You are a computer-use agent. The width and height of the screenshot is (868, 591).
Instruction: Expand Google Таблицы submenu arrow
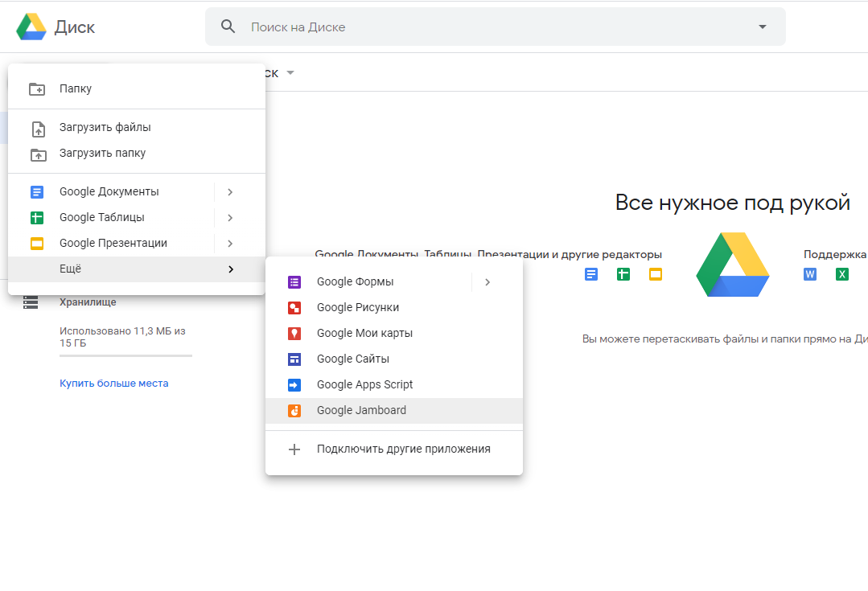click(x=230, y=217)
